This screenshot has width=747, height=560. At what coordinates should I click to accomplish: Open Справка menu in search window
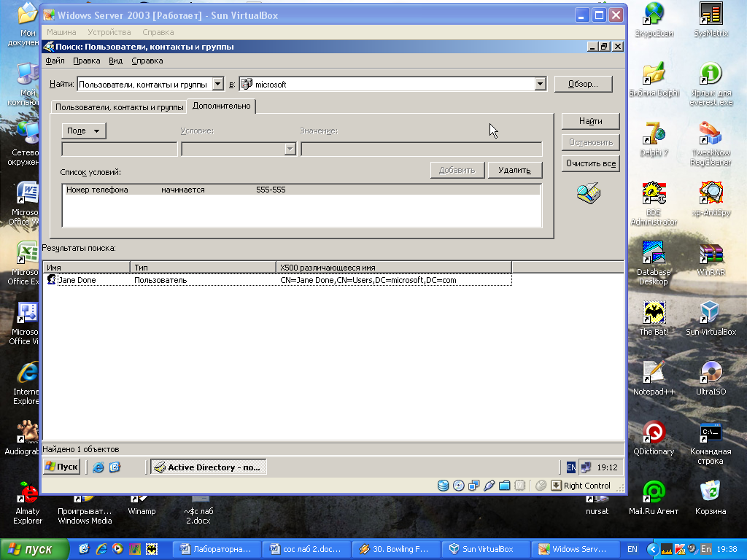147,61
